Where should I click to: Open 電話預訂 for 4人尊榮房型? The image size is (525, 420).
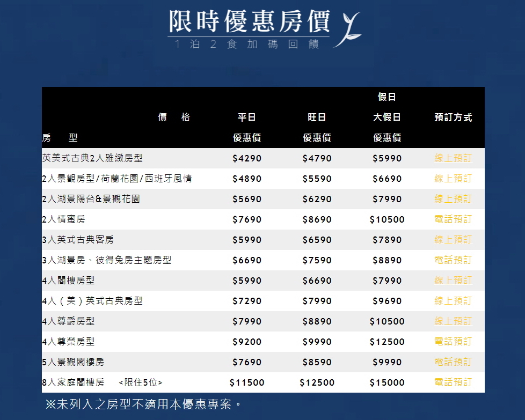(453, 341)
